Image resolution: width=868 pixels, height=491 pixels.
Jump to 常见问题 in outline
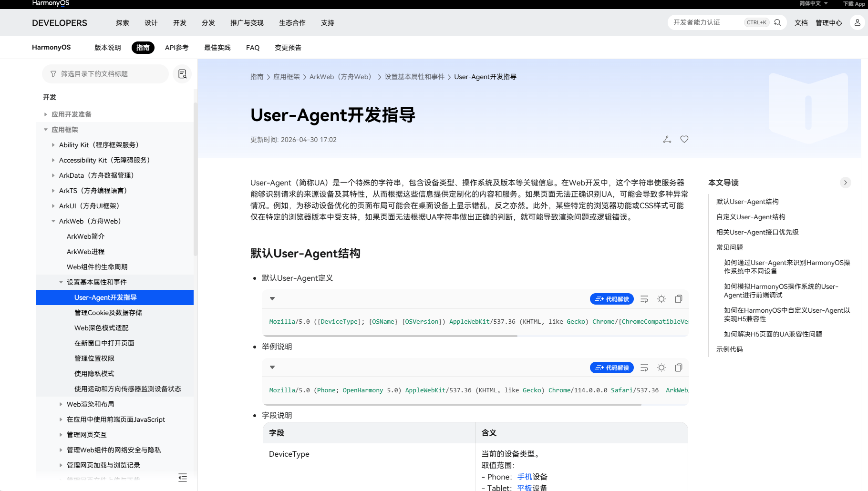pyautogui.click(x=730, y=247)
